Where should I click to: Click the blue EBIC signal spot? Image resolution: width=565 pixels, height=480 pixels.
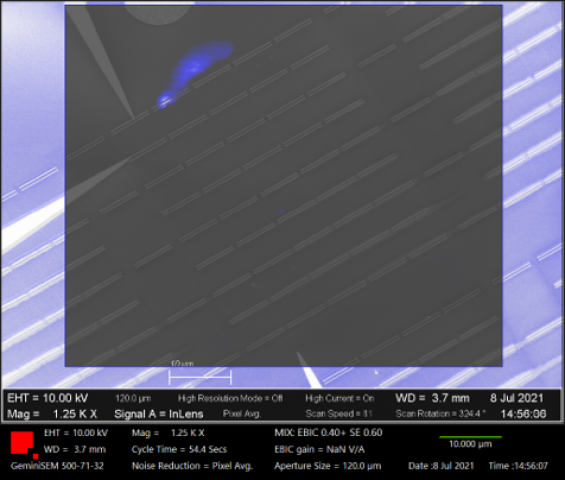click(x=195, y=75)
